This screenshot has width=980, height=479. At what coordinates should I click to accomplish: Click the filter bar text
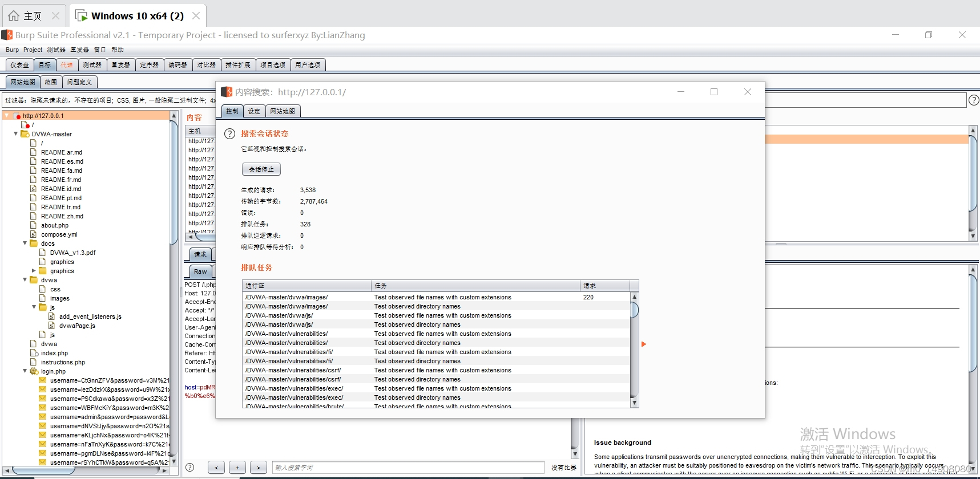point(111,100)
